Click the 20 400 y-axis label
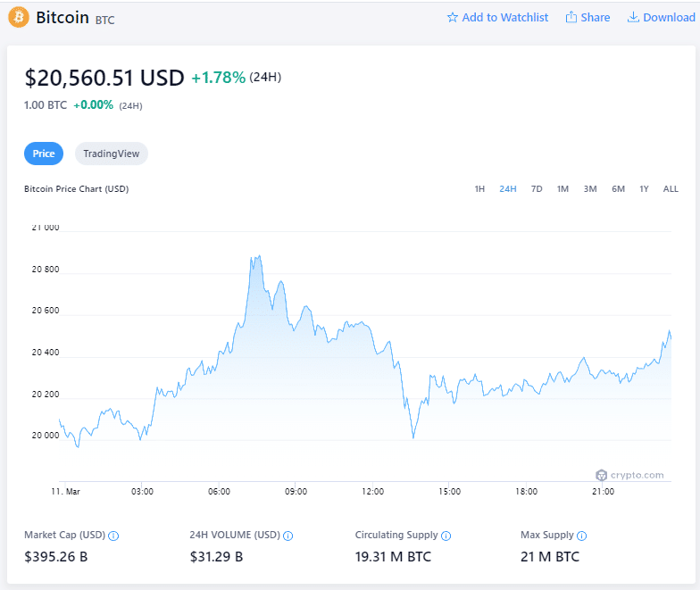 45,352
